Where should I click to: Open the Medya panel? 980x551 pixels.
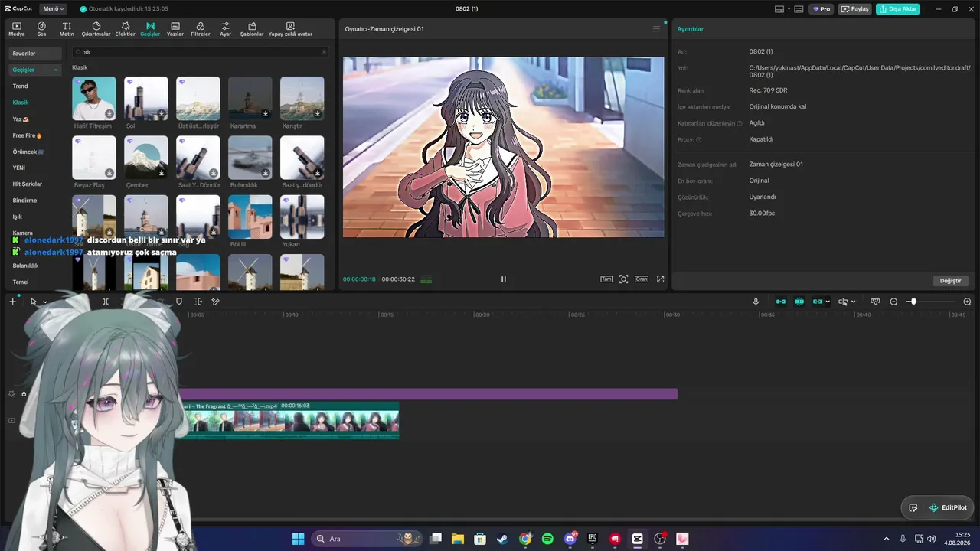click(x=17, y=29)
